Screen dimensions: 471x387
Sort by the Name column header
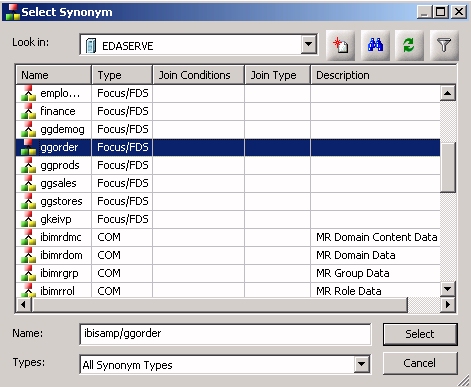coord(54,75)
